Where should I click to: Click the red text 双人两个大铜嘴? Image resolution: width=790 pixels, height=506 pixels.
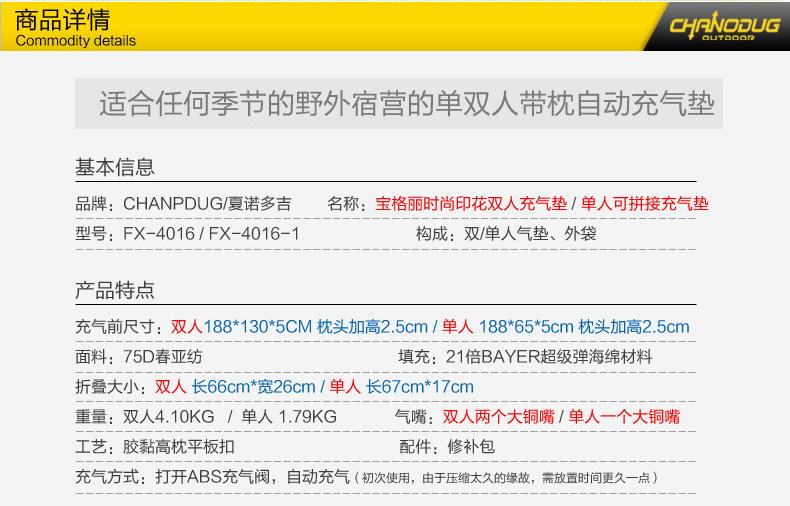coord(498,417)
